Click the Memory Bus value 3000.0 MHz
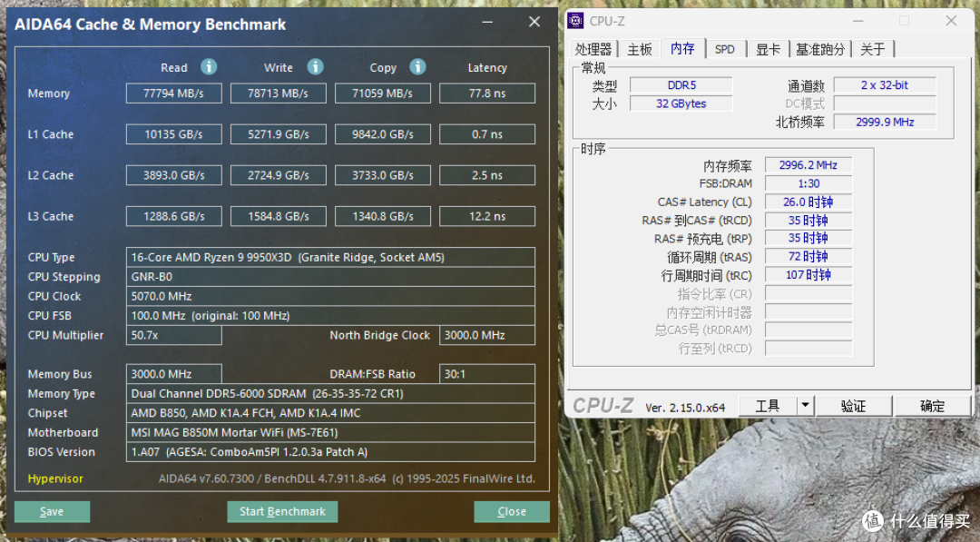This screenshot has height=542, width=980. (173, 374)
